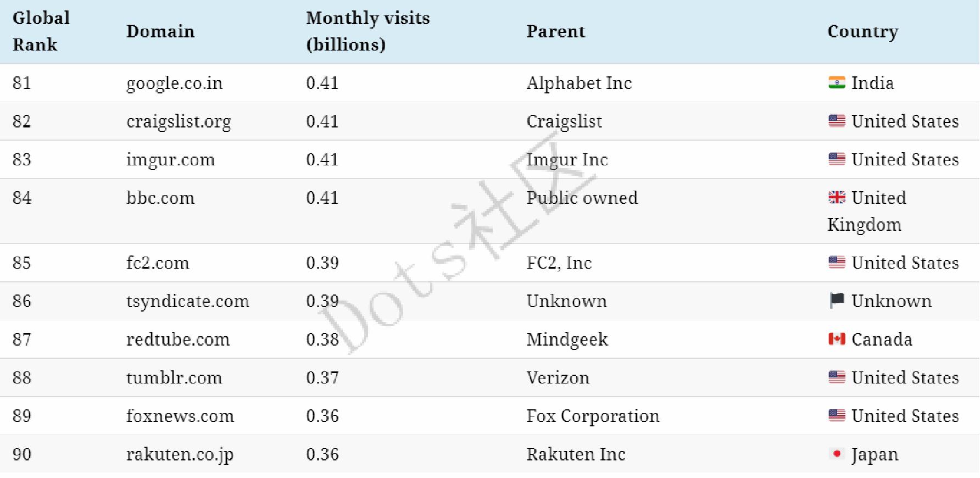Click the Mindgeek parent cell

click(567, 340)
